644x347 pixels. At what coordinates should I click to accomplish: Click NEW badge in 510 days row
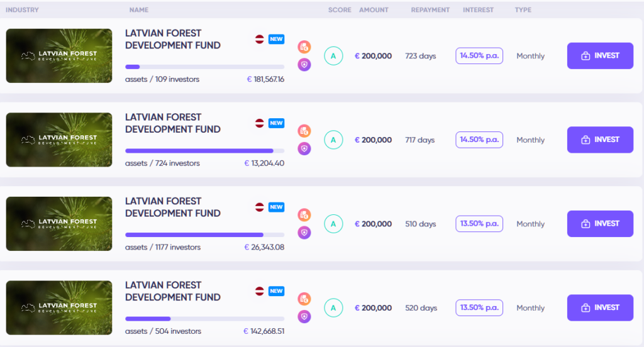[x=277, y=207]
